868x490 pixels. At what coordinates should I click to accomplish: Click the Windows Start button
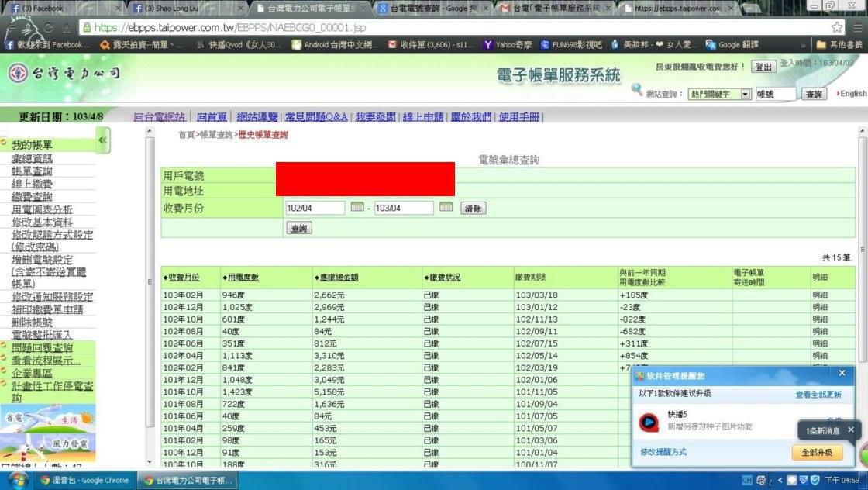tap(17, 480)
